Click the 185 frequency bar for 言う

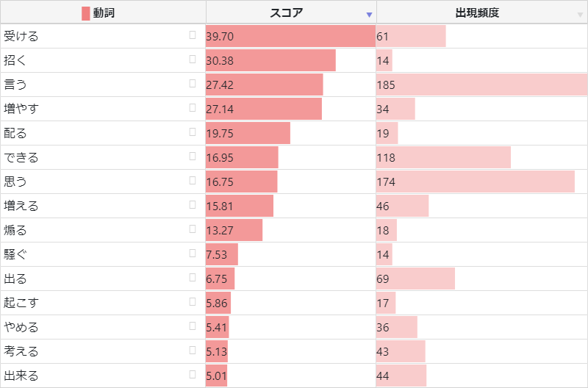pos(481,85)
